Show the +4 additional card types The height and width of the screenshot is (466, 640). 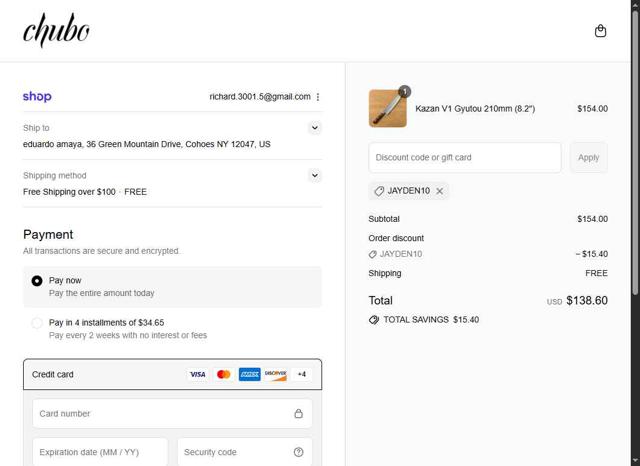302,374
